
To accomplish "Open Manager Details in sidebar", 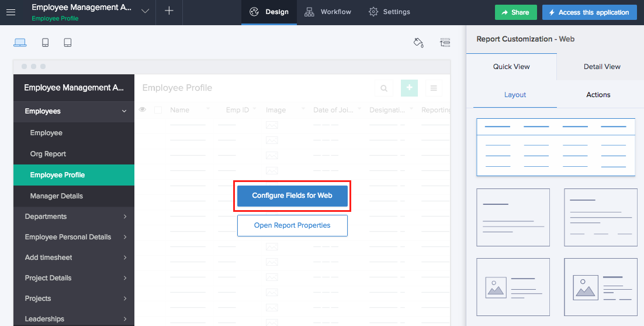I will pyautogui.click(x=74, y=196).
